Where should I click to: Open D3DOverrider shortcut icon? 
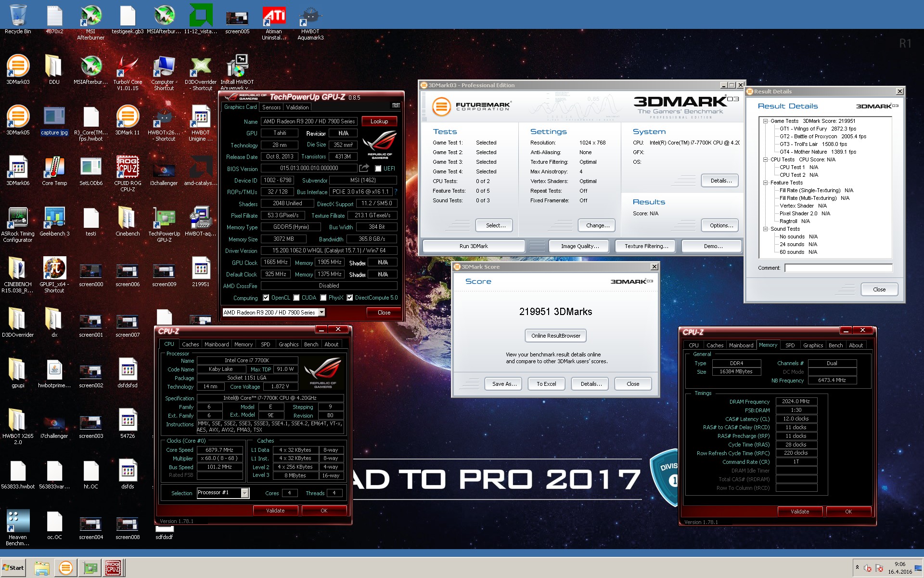tap(201, 72)
